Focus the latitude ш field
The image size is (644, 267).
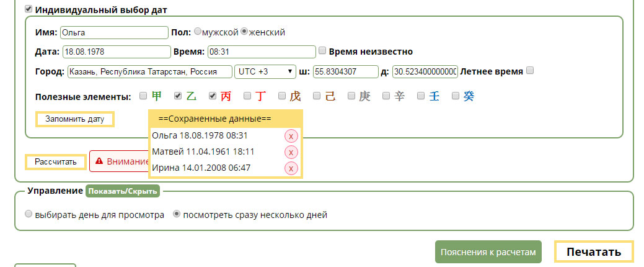coord(345,71)
